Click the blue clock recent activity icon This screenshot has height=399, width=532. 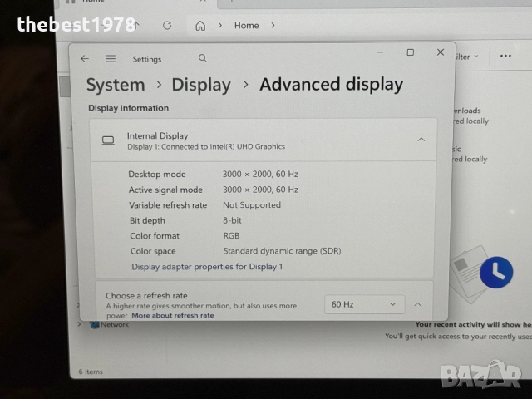click(x=496, y=272)
